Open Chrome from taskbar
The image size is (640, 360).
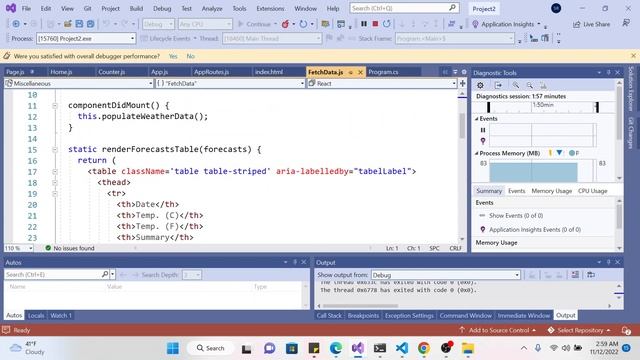click(x=424, y=348)
